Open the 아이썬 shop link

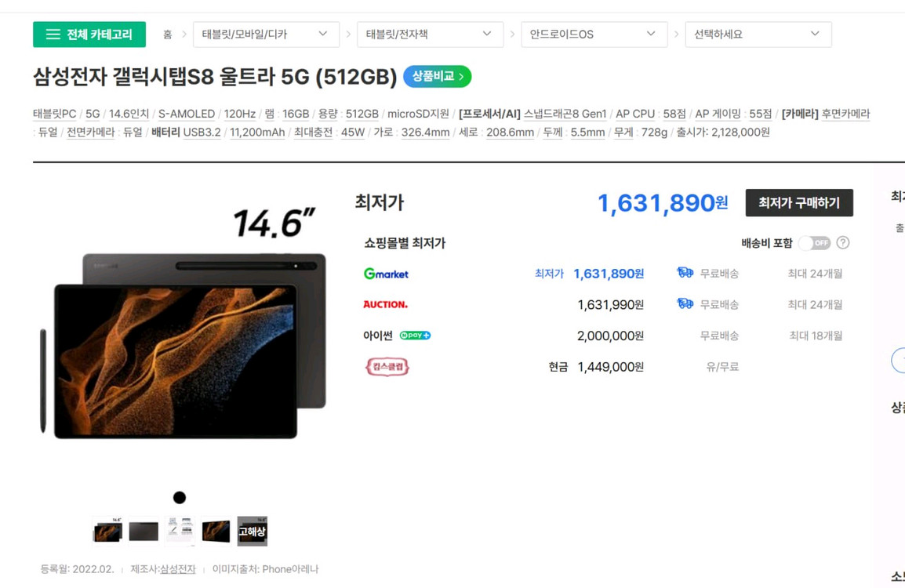pyautogui.click(x=378, y=336)
